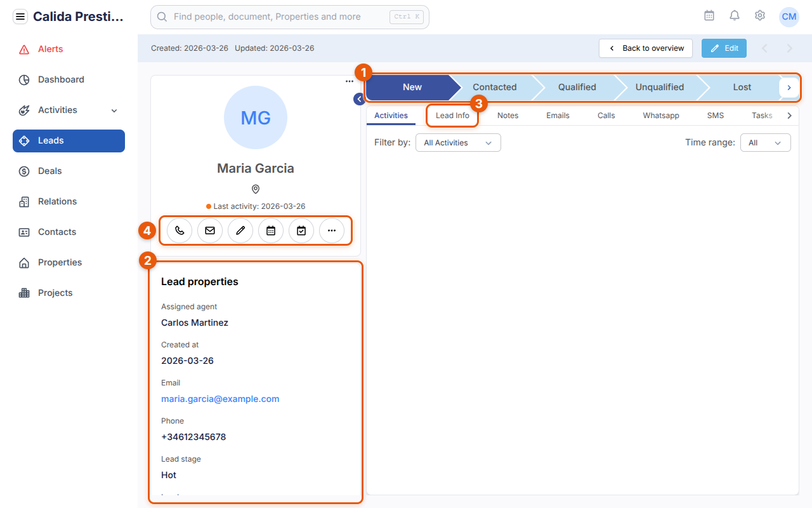Open settings with the gear icon
812x508 pixels.
760,16
